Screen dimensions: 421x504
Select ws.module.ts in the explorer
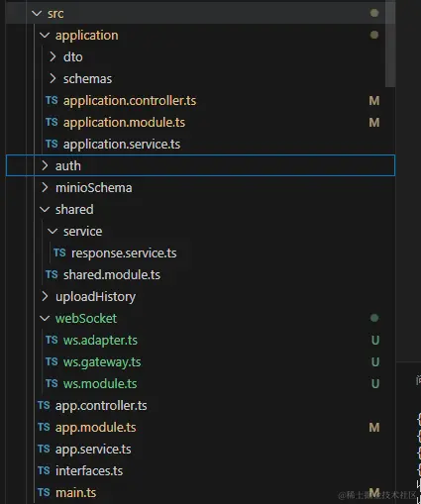pos(200,383)
